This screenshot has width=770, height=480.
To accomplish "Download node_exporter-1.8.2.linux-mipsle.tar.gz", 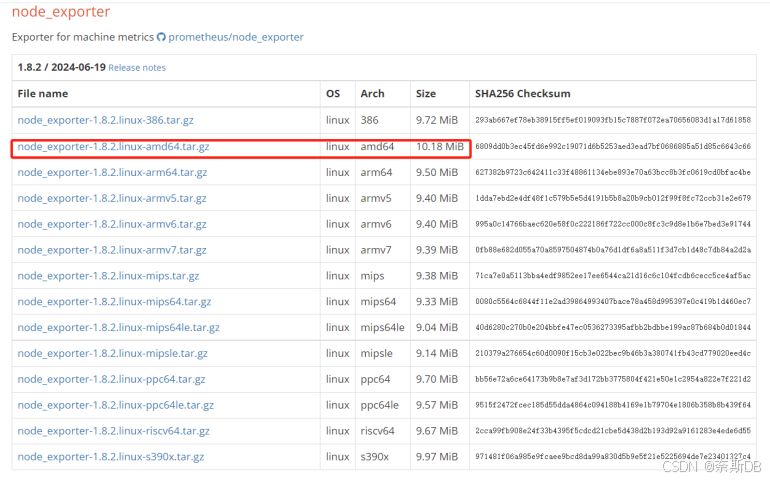I will (x=113, y=353).
